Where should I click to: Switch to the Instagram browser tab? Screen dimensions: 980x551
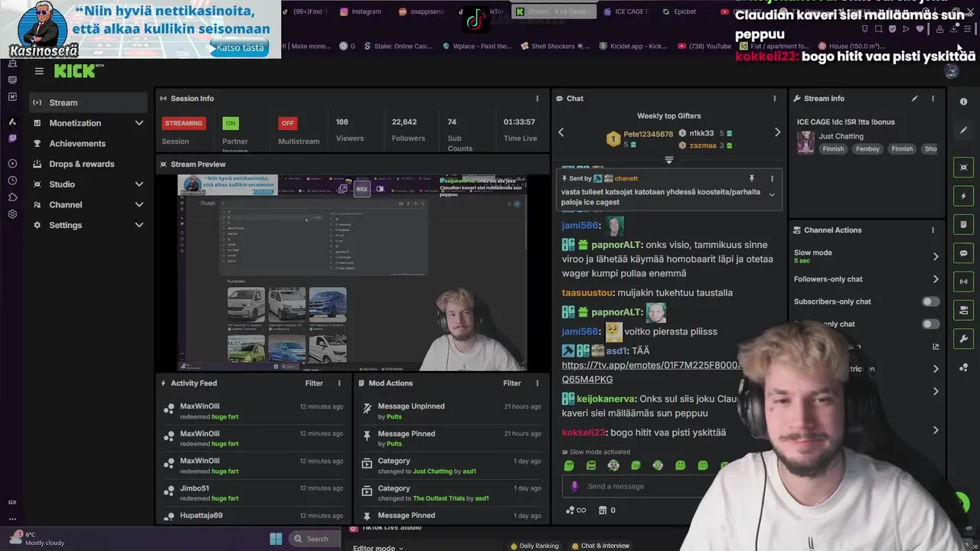click(361, 11)
